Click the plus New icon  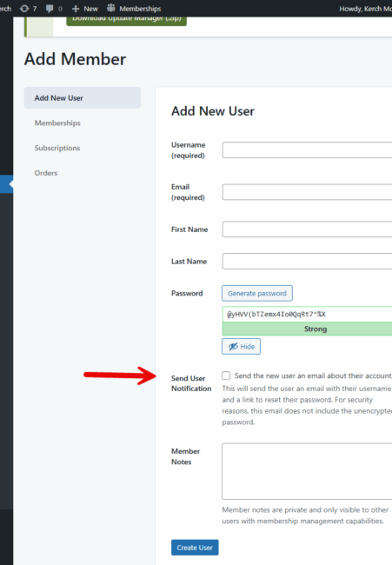coord(76,9)
